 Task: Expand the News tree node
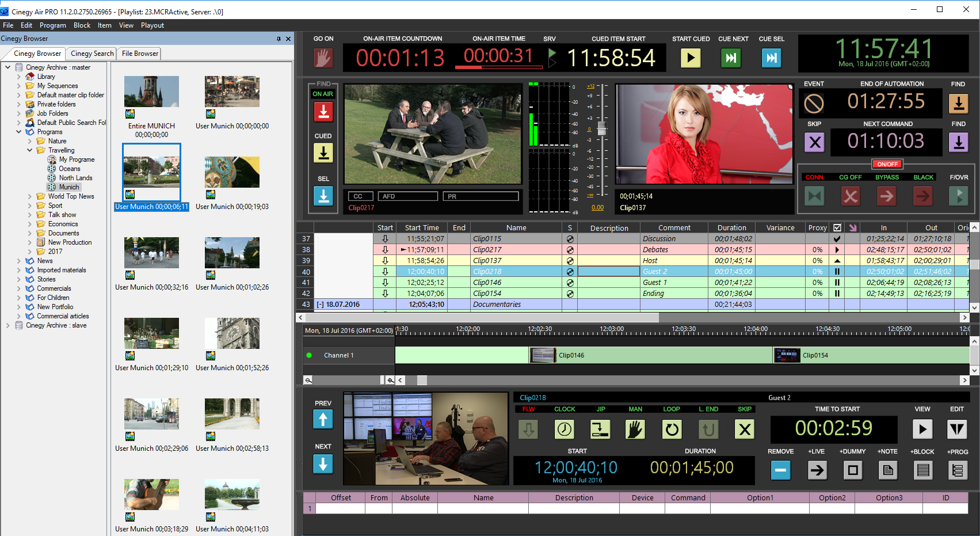click(18, 261)
